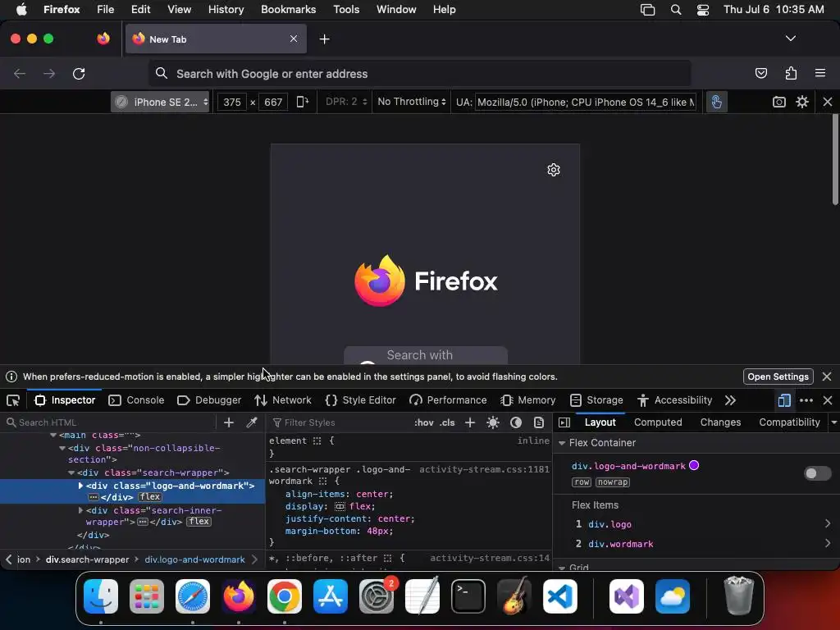The height and width of the screenshot is (630, 840).
Task: Expand the div logo-and-wordmark node
Action: 80,486
